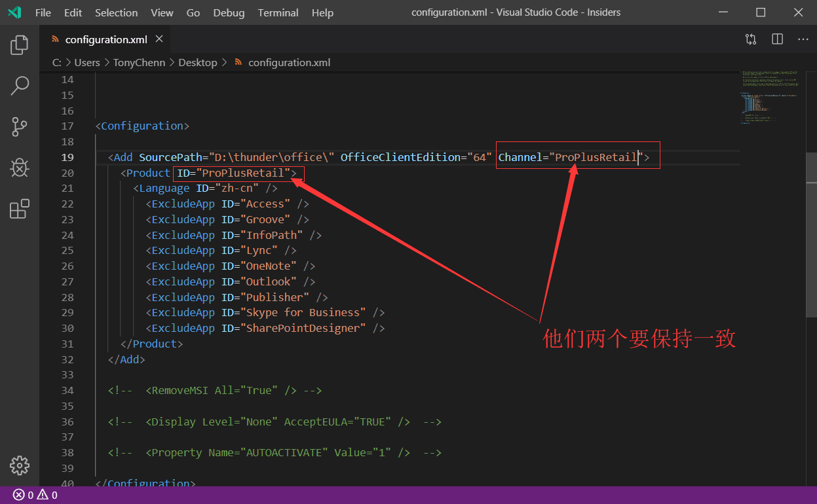Minimize the Visual Studio Code window
The image size is (817, 504).
click(x=723, y=12)
